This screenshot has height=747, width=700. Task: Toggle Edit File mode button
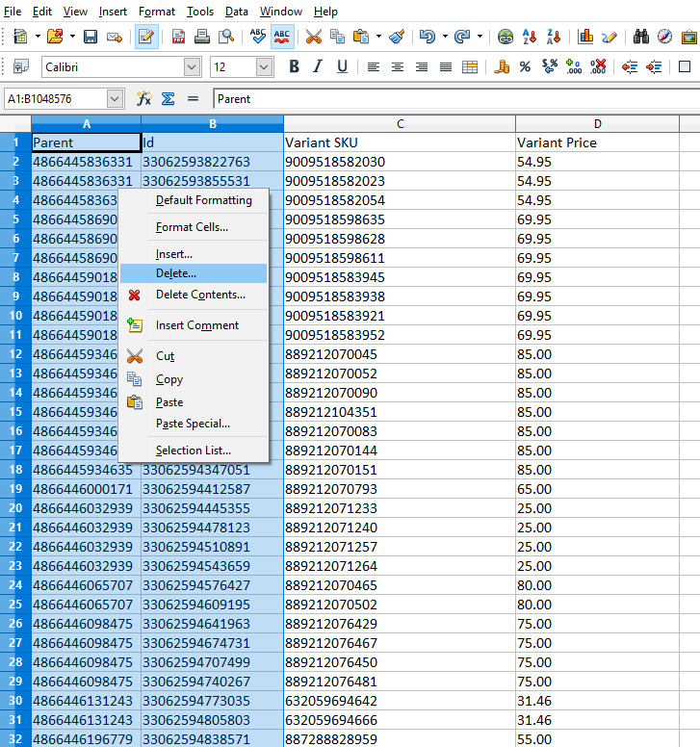146,38
